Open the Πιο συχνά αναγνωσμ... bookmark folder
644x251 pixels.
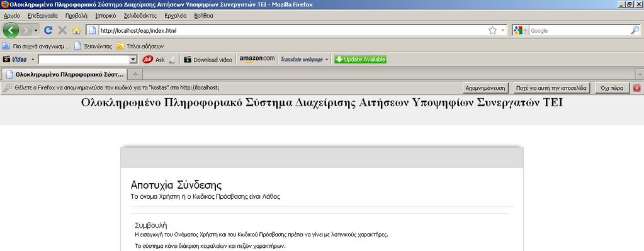36,47
